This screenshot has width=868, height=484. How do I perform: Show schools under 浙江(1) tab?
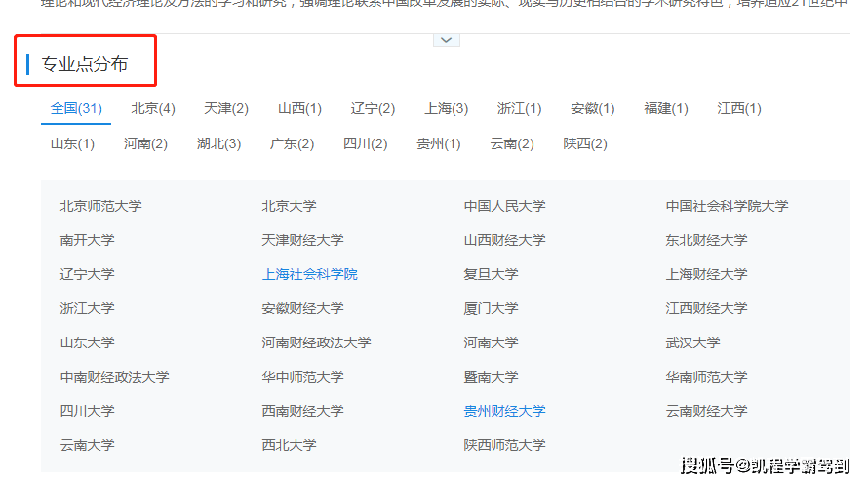click(519, 108)
